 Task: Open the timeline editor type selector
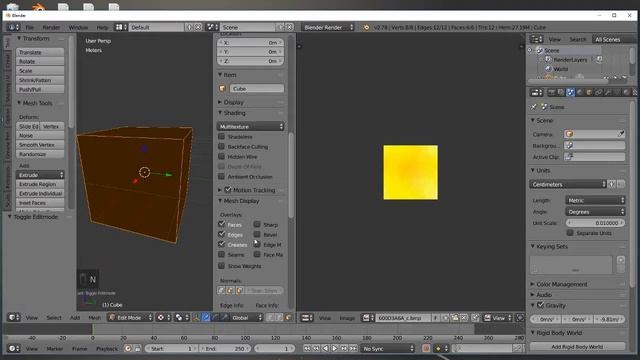(14, 348)
